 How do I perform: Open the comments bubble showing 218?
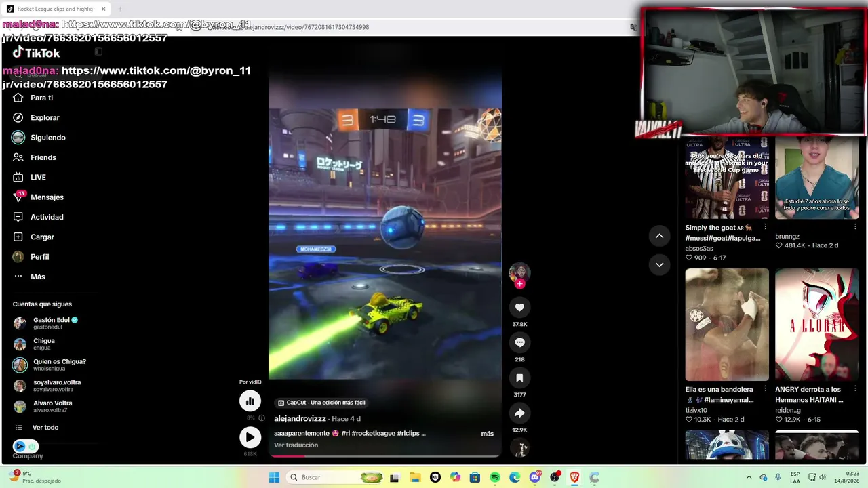coord(519,342)
